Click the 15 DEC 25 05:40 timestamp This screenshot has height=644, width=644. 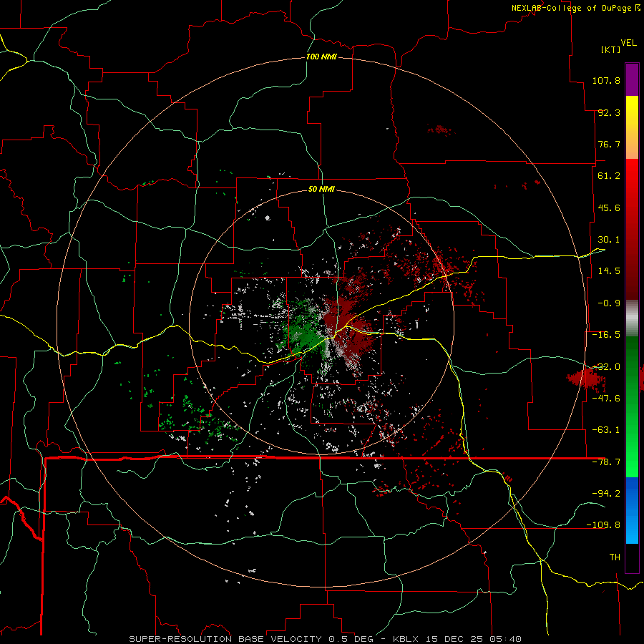click(x=473, y=639)
